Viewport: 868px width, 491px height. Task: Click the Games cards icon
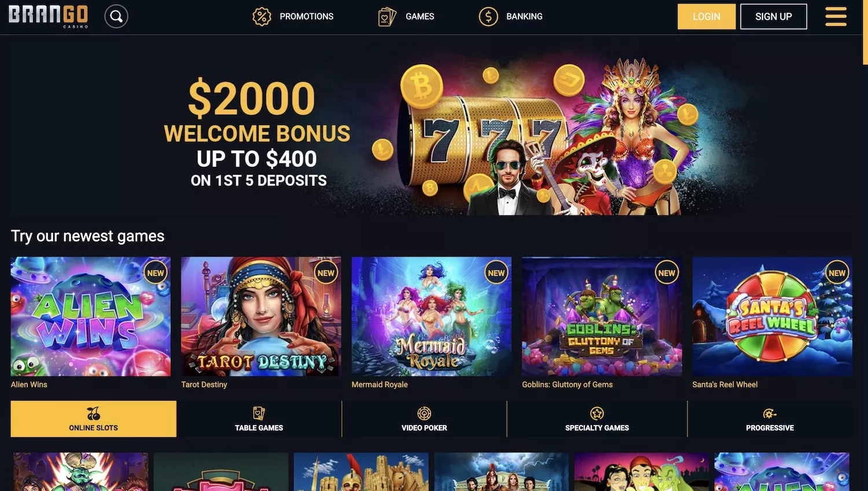coord(387,16)
